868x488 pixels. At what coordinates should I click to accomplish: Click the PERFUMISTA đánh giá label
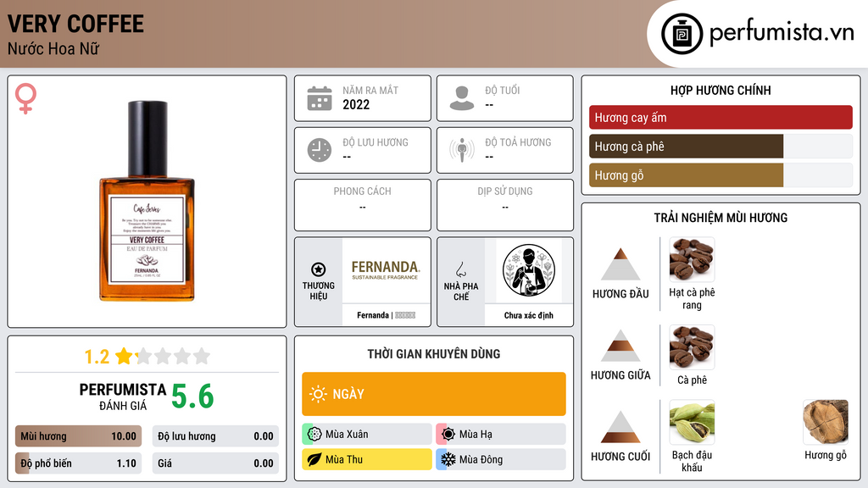pyautogui.click(x=122, y=396)
